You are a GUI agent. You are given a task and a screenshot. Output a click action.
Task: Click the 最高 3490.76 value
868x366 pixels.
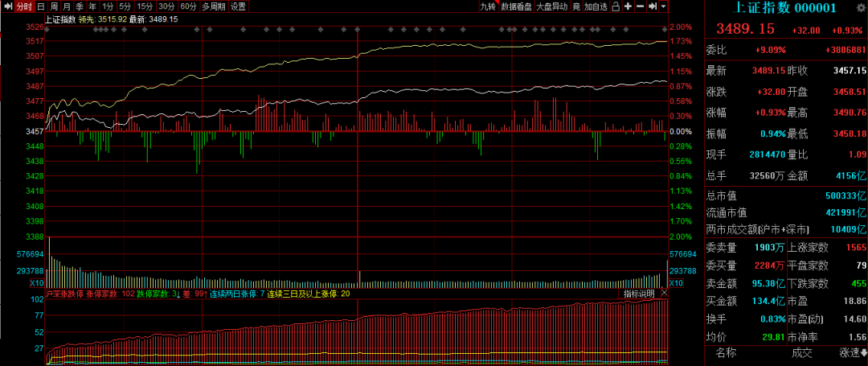[850, 113]
